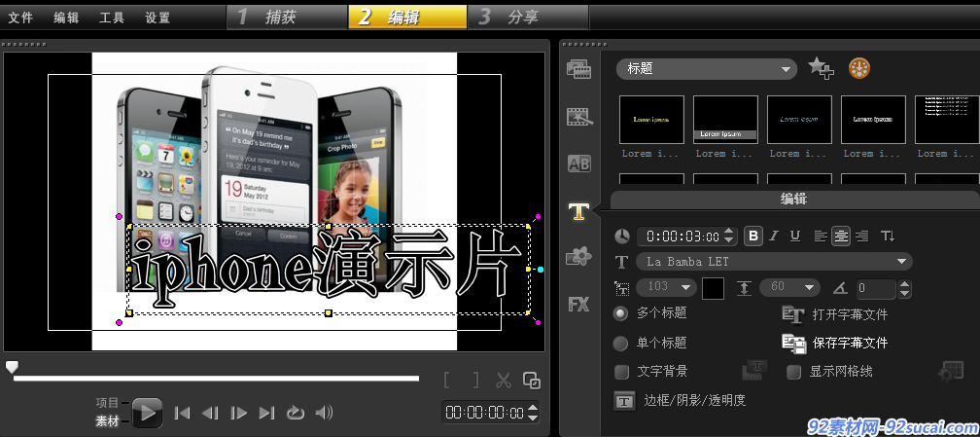Image resolution: width=980 pixels, height=437 pixels.
Task: Jump to end of clip
Action: tap(266, 413)
